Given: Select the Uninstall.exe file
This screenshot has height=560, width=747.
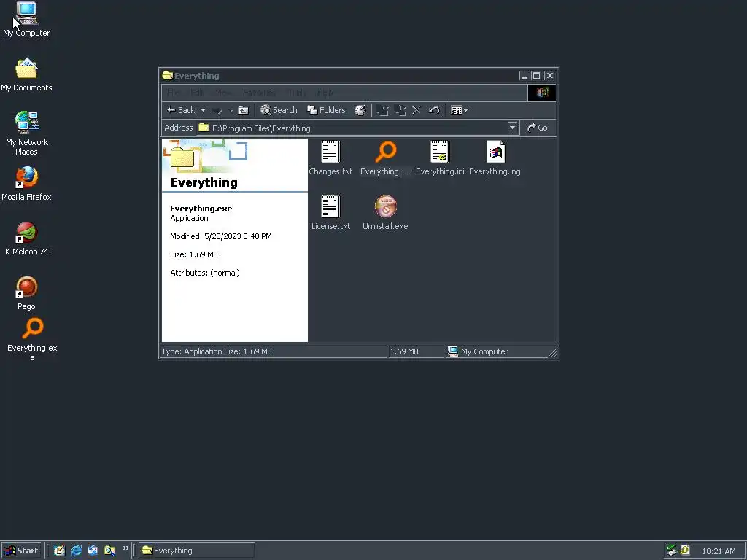Looking at the screenshot, I should (385, 213).
